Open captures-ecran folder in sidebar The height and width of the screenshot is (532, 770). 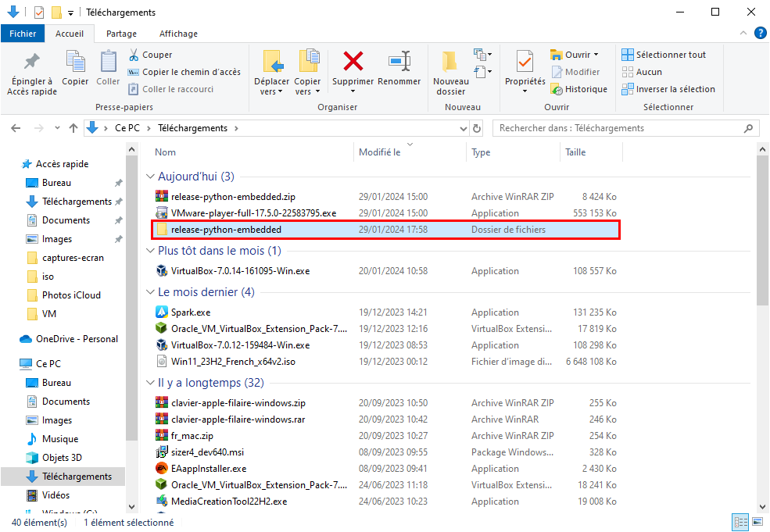[73, 258]
